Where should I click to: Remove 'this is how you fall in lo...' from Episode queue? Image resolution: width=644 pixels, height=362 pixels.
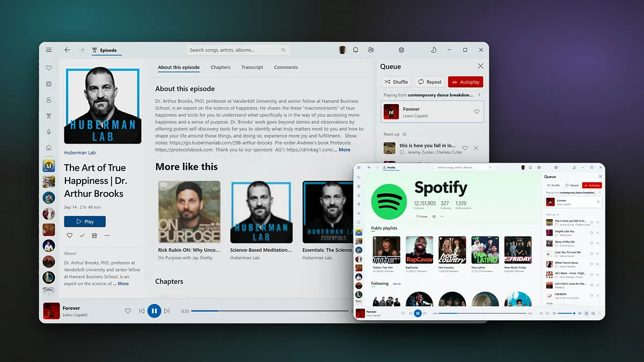[476, 148]
